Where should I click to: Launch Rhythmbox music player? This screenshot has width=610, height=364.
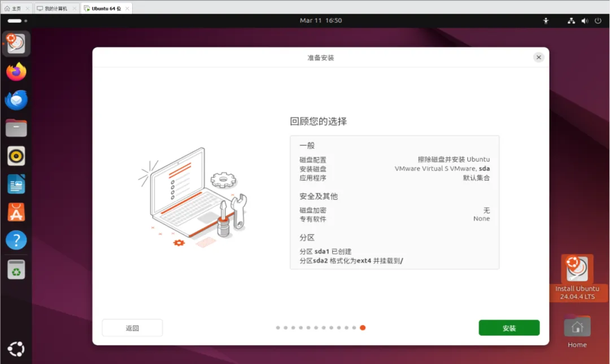point(16,156)
